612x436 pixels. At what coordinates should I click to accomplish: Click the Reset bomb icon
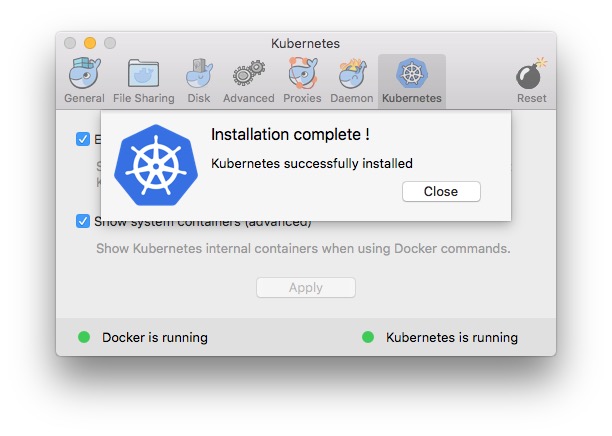tap(531, 81)
